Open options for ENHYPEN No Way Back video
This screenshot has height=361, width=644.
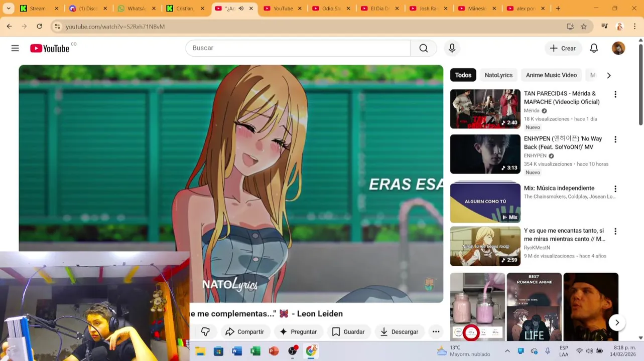(x=615, y=139)
